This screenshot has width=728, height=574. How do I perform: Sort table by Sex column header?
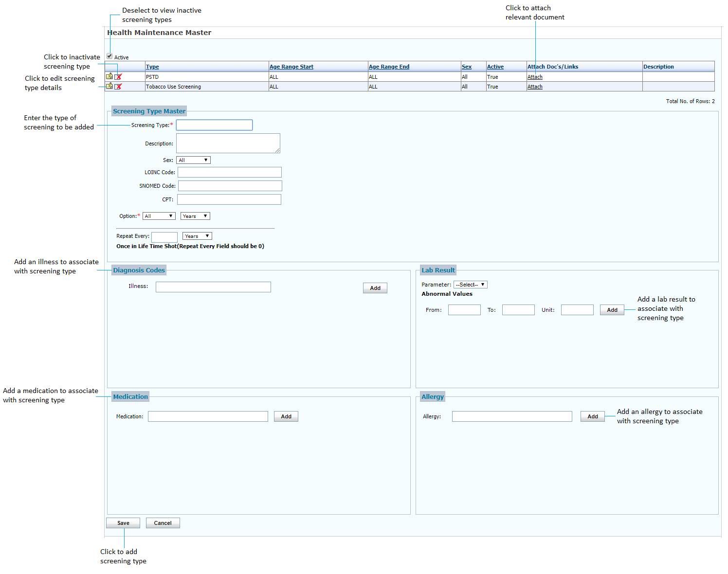pos(467,67)
